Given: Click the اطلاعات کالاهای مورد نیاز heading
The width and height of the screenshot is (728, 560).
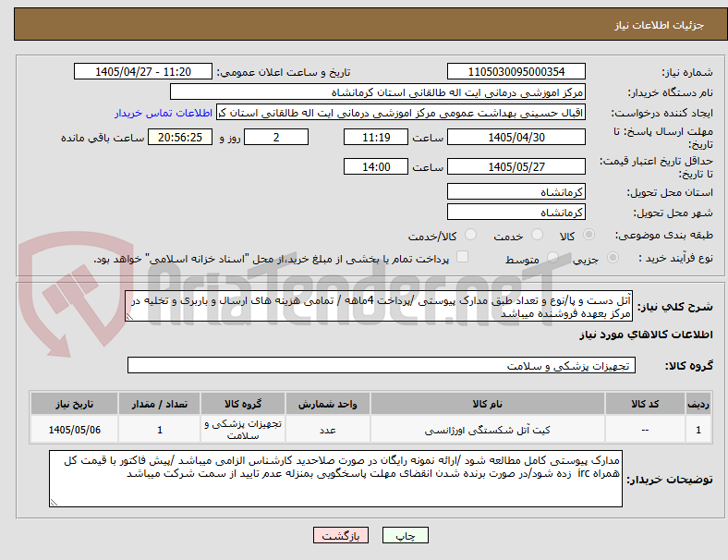Looking at the screenshot, I should click(x=646, y=335).
